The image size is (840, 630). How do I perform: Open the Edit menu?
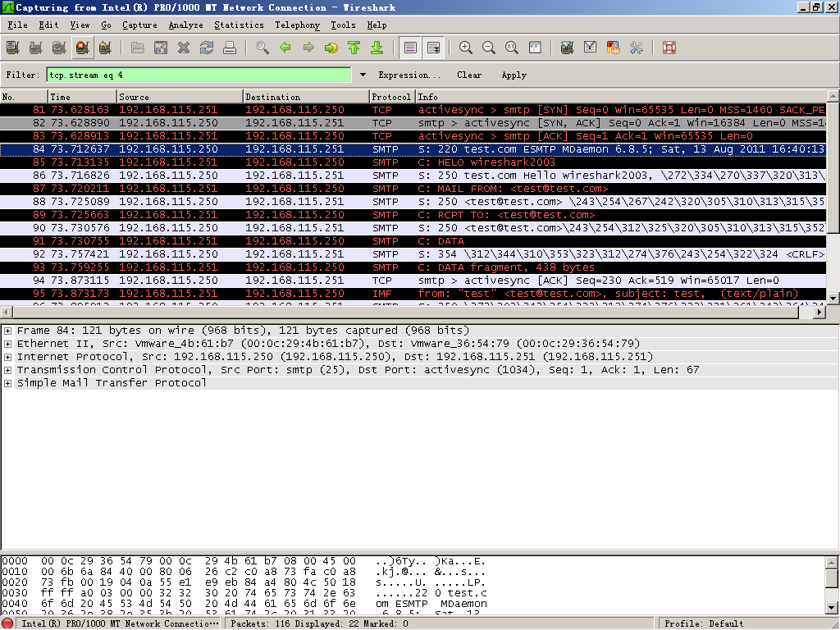[48, 25]
